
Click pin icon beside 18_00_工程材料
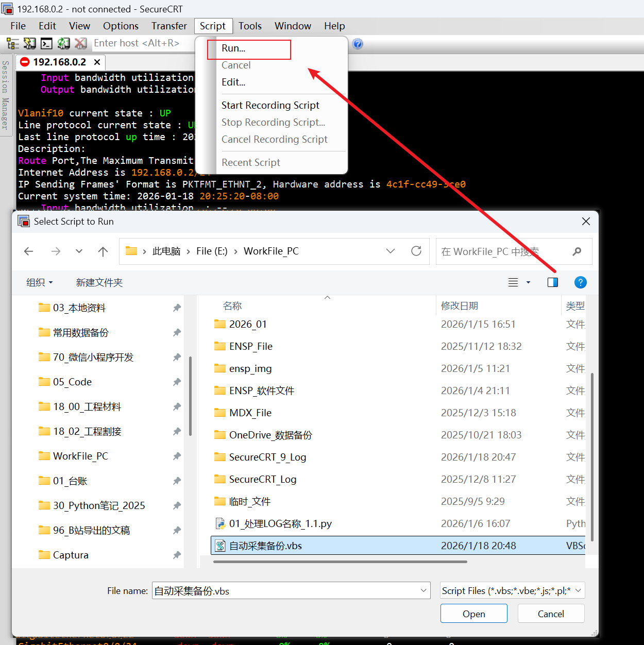(177, 407)
